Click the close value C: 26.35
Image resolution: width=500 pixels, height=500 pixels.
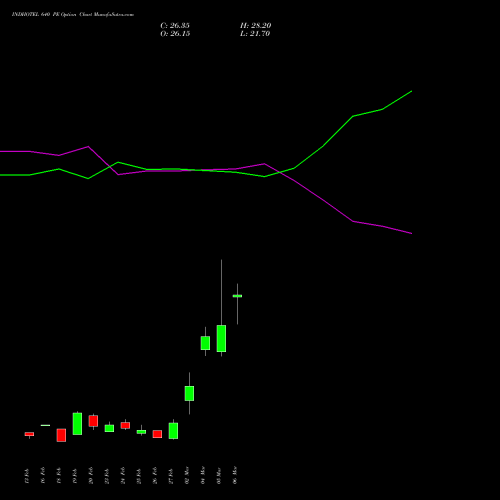[175, 26]
